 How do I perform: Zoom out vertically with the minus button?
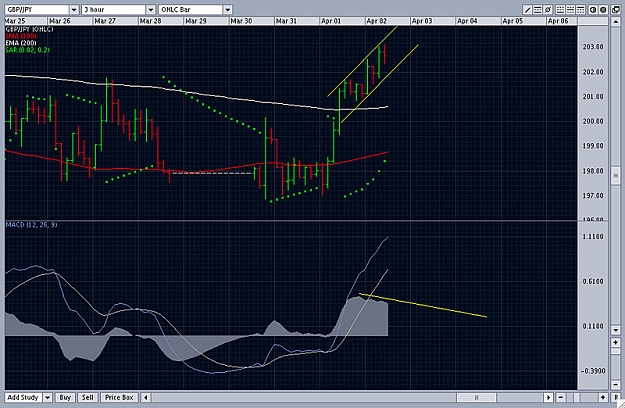click(615, 384)
